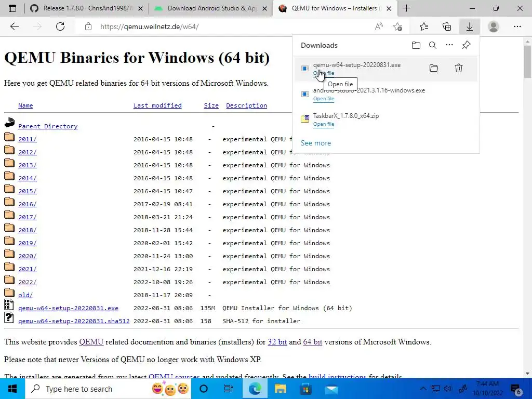Open the tab actions menu icon
The width and height of the screenshot is (532, 399).
click(12, 8)
